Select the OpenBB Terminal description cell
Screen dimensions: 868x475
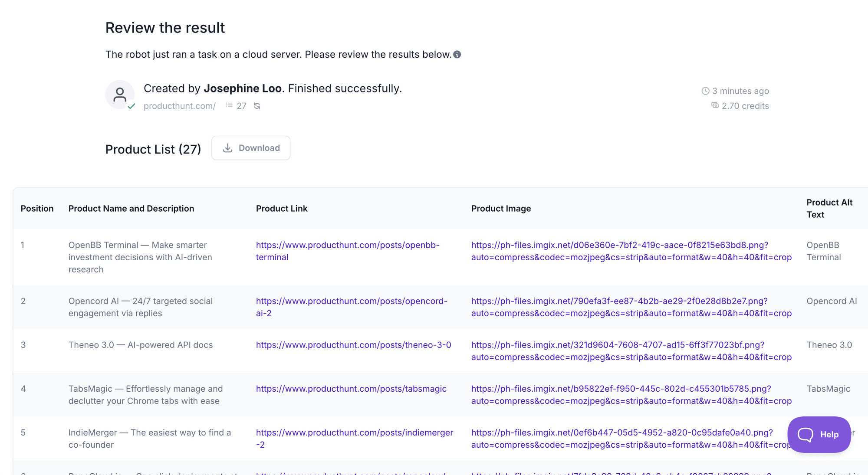[140, 257]
